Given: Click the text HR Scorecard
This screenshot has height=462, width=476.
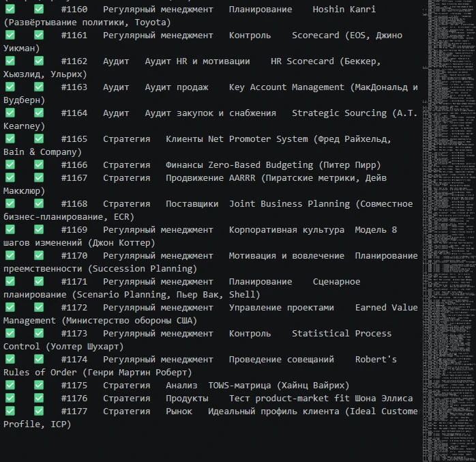Looking at the screenshot, I should tap(302, 61).
